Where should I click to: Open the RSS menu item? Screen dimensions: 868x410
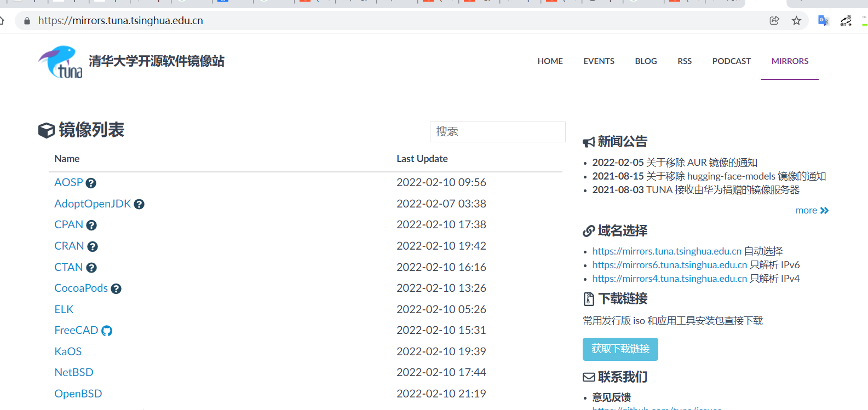point(685,61)
